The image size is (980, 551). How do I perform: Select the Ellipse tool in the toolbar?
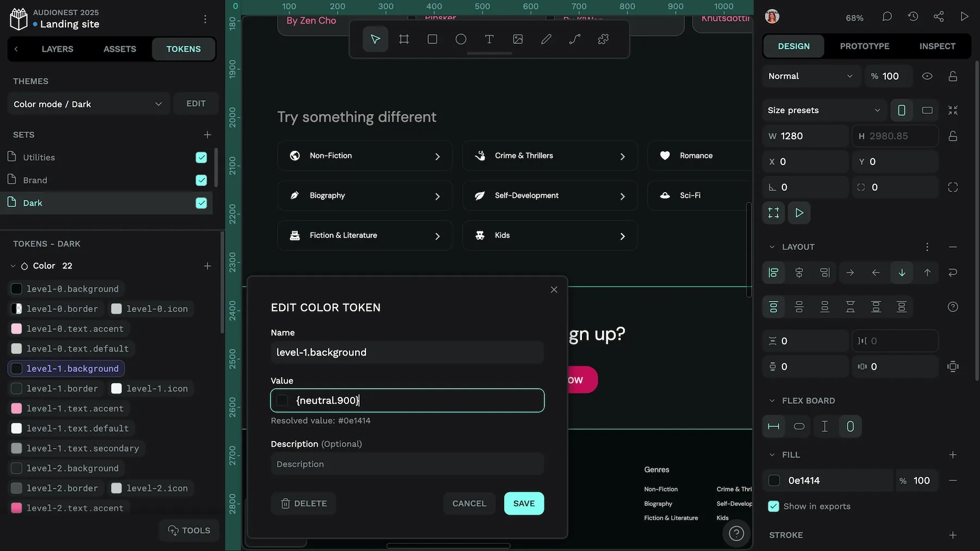[x=461, y=39]
